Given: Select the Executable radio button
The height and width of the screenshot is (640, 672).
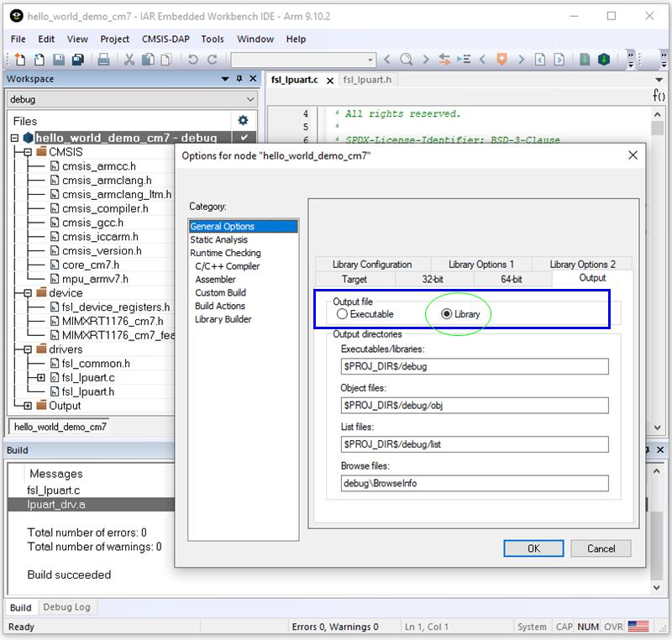Looking at the screenshot, I should tap(342, 314).
